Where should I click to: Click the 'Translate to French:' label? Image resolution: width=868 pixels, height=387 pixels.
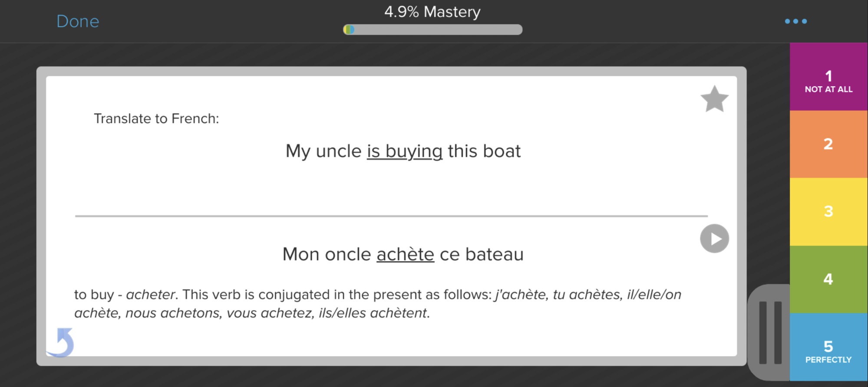click(157, 118)
